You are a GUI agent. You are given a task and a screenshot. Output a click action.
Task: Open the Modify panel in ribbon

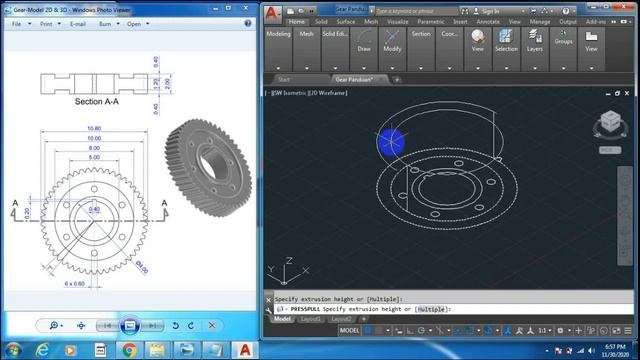pos(392,41)
